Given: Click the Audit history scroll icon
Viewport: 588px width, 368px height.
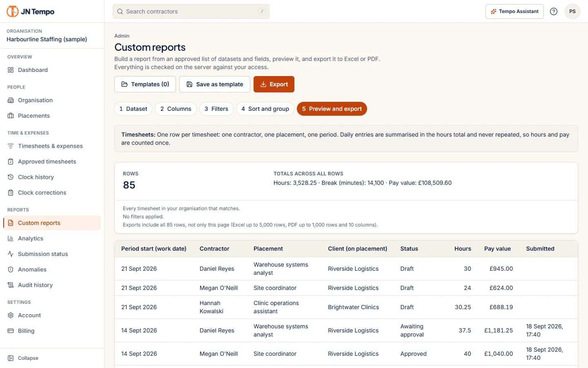Looking at the screenshot, I should 11,285.
